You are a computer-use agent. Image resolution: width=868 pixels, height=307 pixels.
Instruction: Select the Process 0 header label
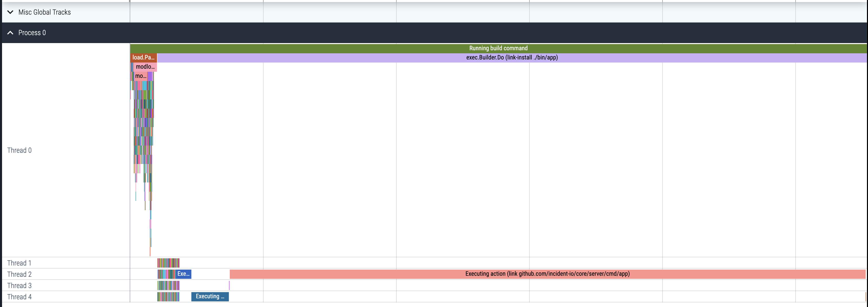(32, 33)
